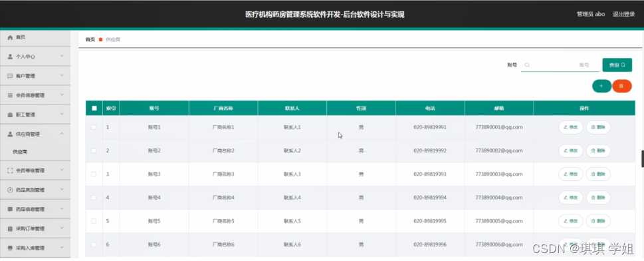Tick the checkbox for row 账号3
This screenshot has width=644, height=261.
[x=94, y=174]
